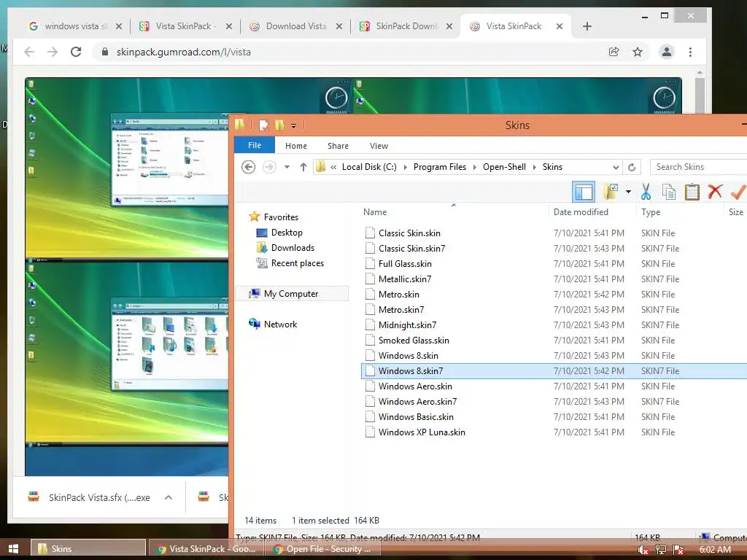Click the Copy toolbar icon
Image resolution: width=747 pixels, height=560 pixels.
click(669, 192)
